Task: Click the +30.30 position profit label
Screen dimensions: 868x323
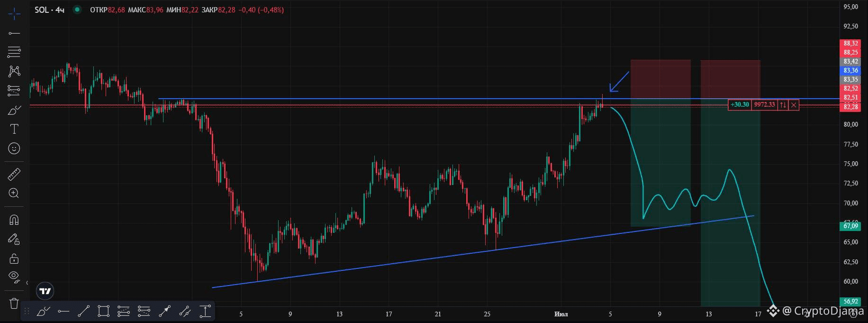Action: click(x=740, y=105)
